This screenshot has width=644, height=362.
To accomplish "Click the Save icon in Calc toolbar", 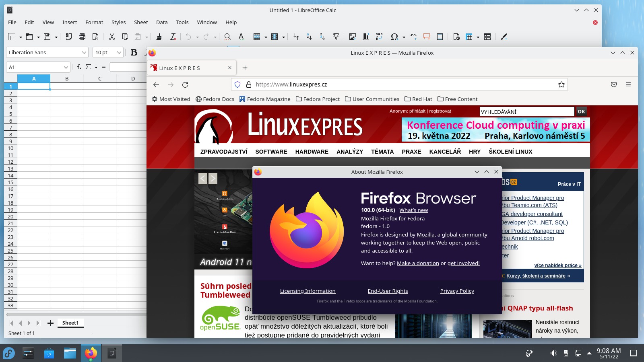I will (47, 37).
